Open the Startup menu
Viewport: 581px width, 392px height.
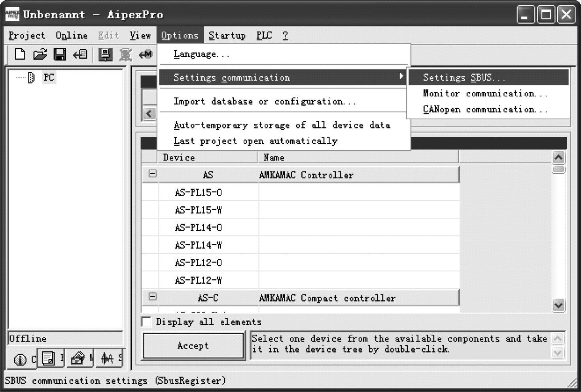pyautogui.click(x=227, y=36)
